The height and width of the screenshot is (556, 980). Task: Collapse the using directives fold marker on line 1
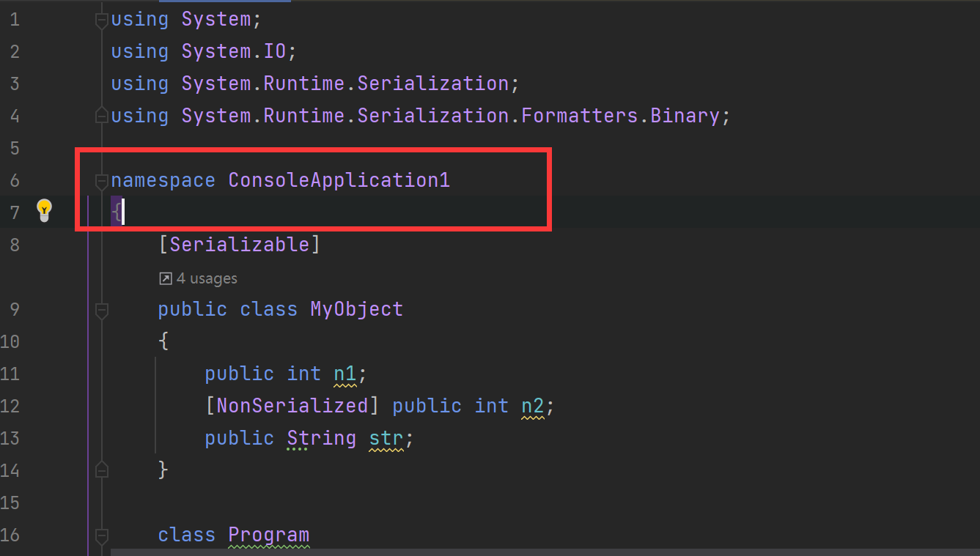(102, 21)
